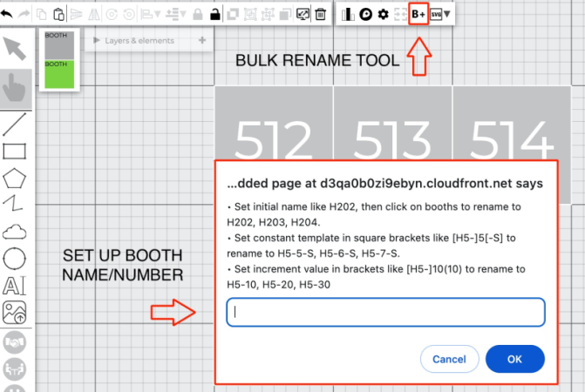Image resolution: width=585 pixels, height=392 pixels.
Task: Group the selected elements
Action: point(250,14)
